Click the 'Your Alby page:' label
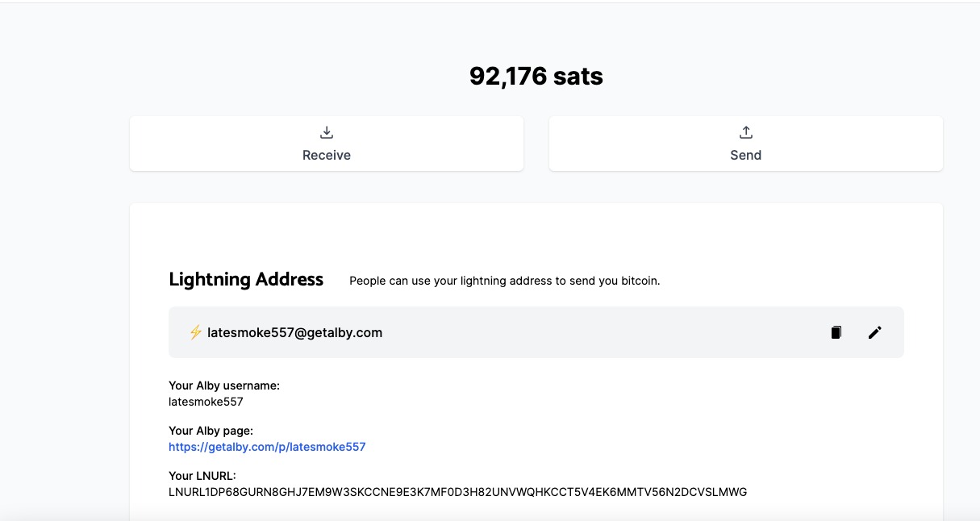 (x=211, y=431)
